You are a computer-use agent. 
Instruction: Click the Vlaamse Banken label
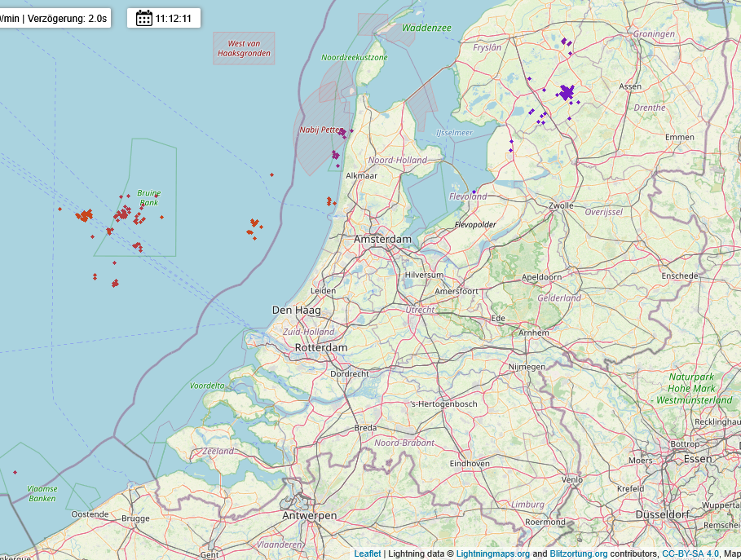(x=42, y=493)
